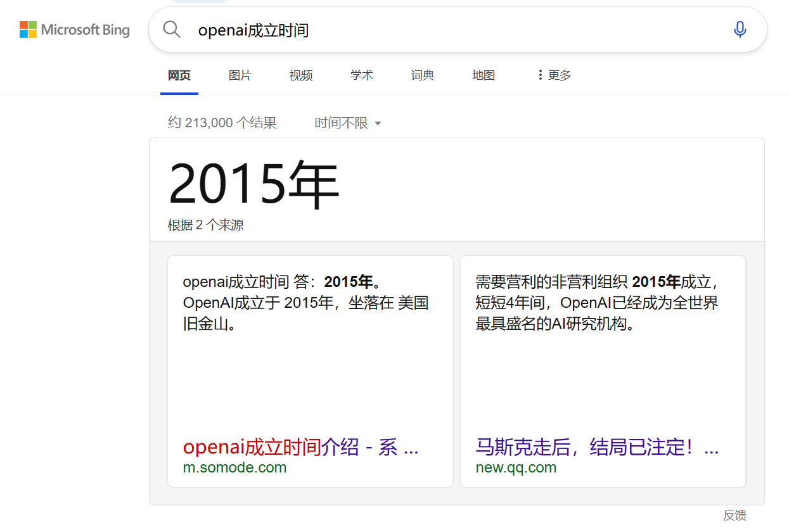Select the 词典 dictionary tab
This screenshot has height=532, width=789.
pyautogui.click(x=422, y=75)
